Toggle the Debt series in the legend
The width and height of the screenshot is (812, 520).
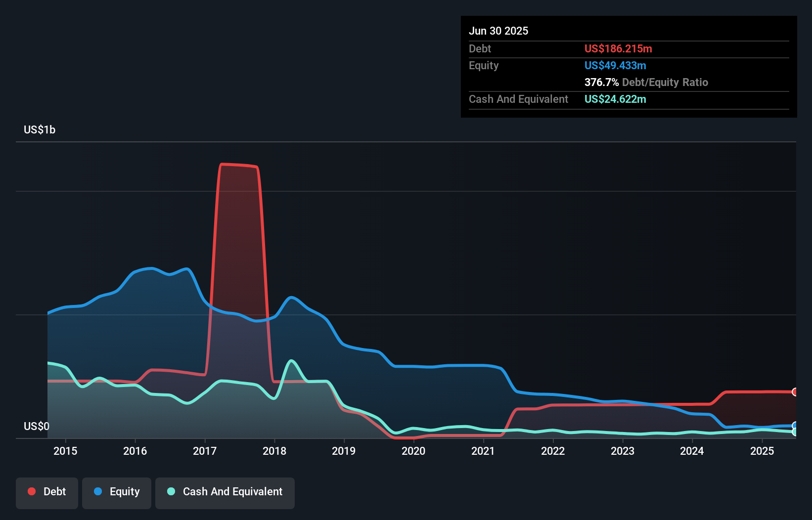click(47, 492)
